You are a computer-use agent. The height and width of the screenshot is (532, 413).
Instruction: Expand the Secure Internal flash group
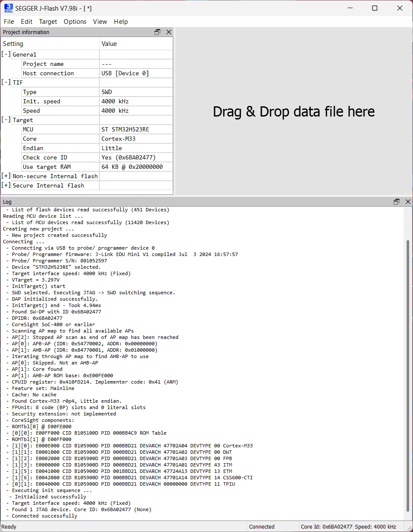[6, 185]
